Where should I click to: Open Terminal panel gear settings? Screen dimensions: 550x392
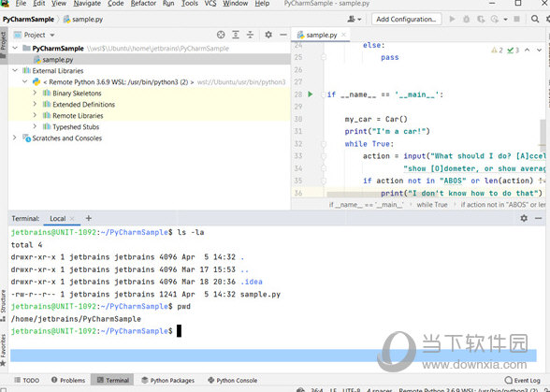pos(524,218)
